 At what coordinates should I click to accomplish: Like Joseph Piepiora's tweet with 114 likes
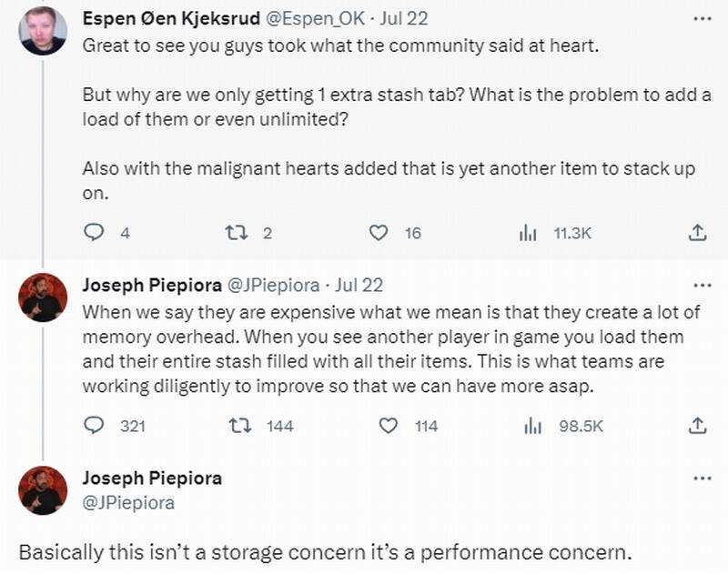point(389,426)
